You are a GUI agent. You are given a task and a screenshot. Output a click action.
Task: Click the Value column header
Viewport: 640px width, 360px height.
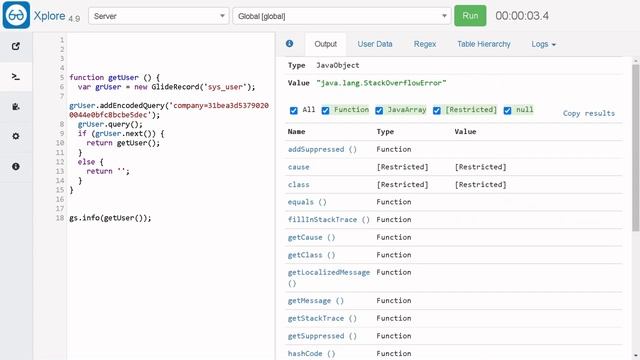coord(465,132)
